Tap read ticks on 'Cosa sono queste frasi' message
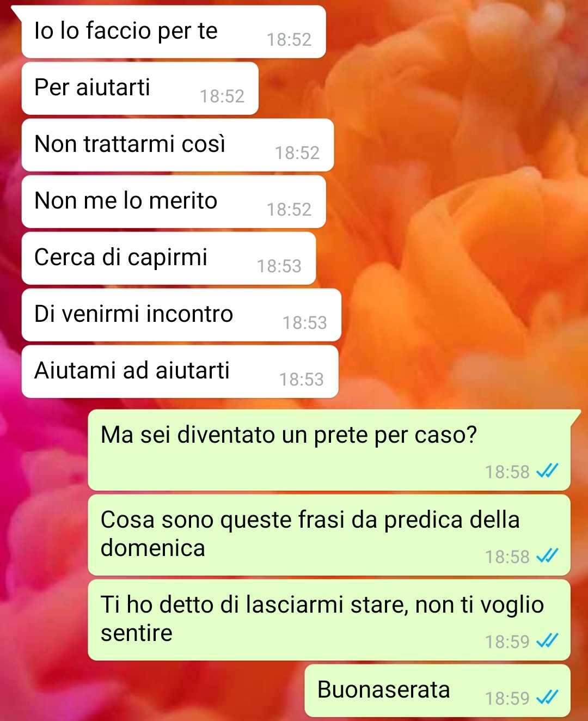Image resolution: width=588 pixels, height=721 pixels. click(547, 555)
